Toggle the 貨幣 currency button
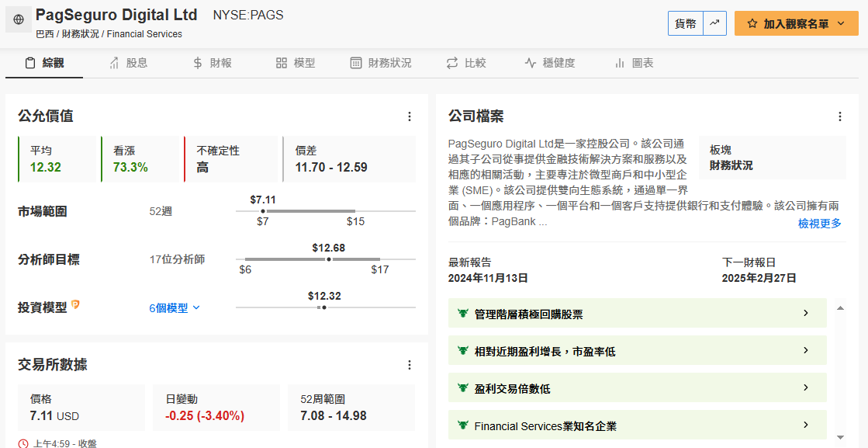 (x=686, y=23)
